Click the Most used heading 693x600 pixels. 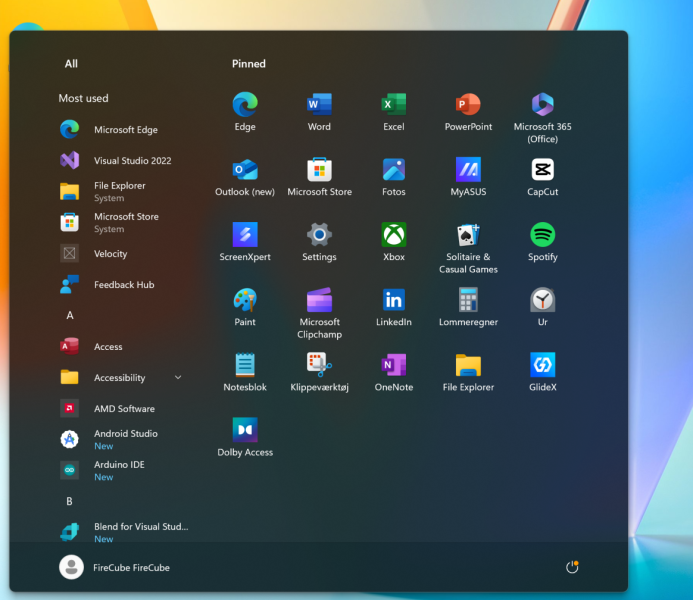(x=84, y=98)
